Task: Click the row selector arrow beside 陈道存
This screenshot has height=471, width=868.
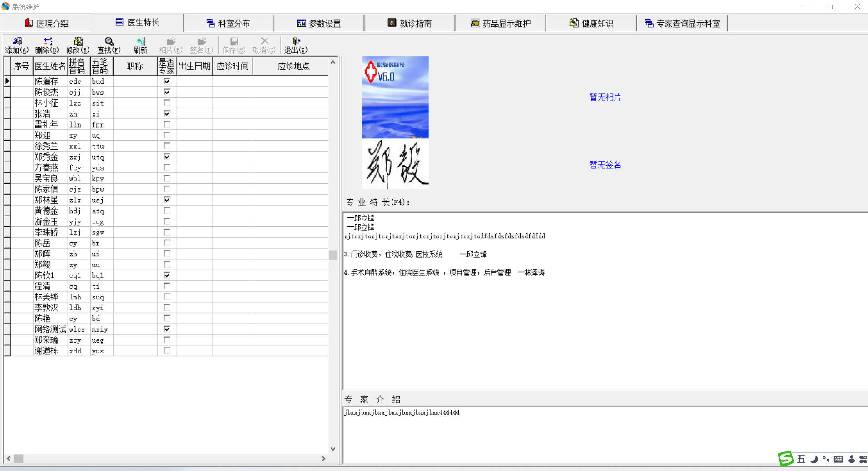Action: coord(7,81)
